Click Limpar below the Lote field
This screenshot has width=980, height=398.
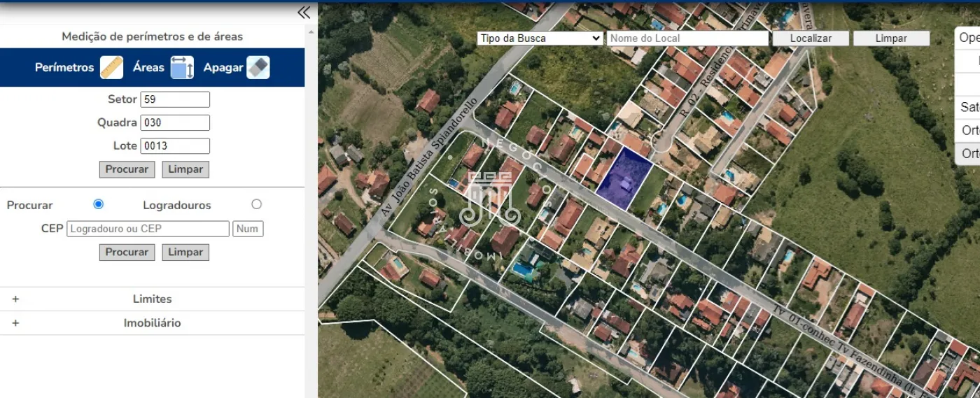(185, 169)
